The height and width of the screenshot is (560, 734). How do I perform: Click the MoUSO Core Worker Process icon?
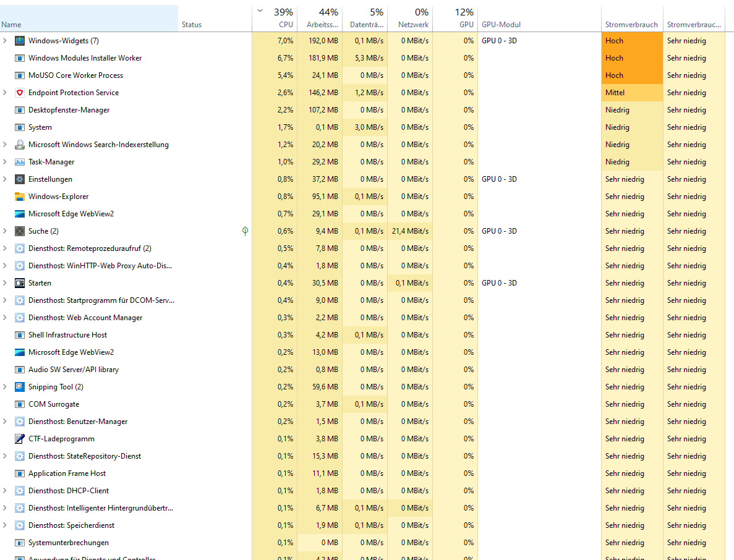(x=20, y=75)
